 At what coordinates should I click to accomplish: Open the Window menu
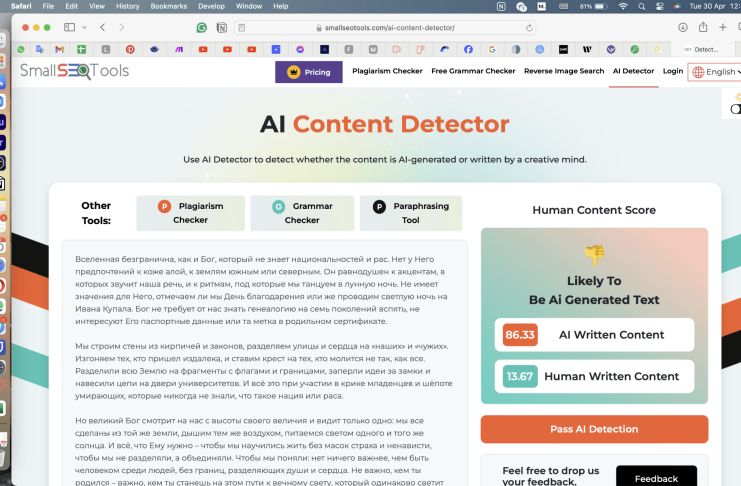(249, 6)
